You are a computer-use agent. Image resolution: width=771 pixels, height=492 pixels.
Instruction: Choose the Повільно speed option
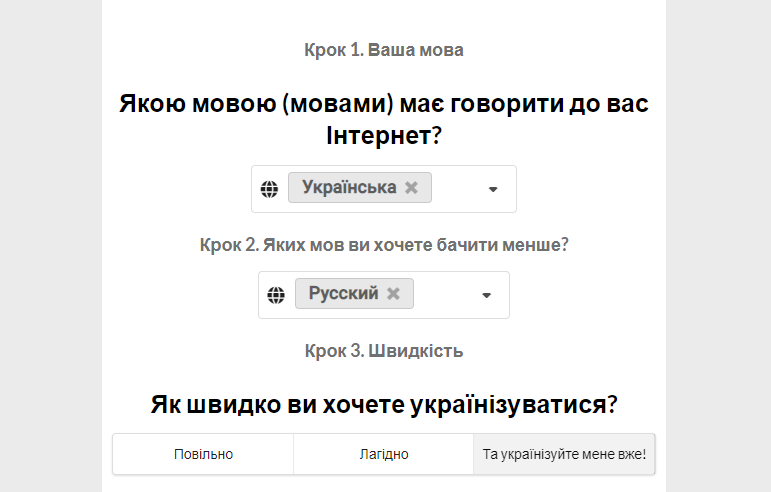click(x=203, y=454)
